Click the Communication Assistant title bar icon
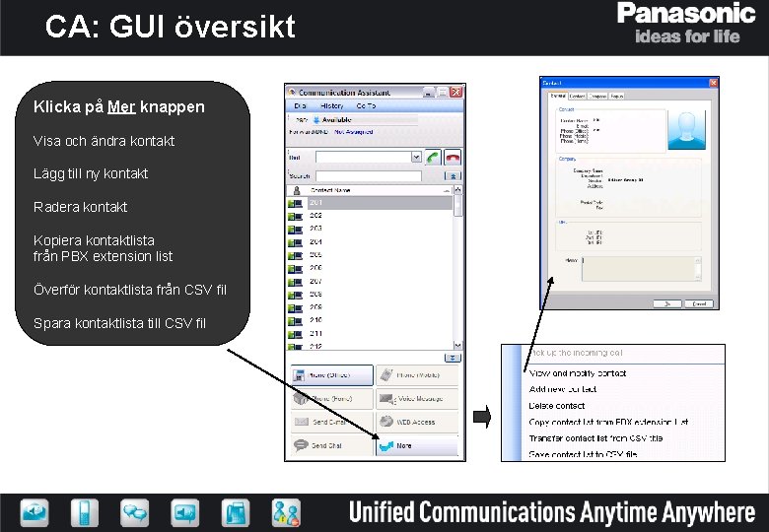769x532 pixels. (292, 92)
